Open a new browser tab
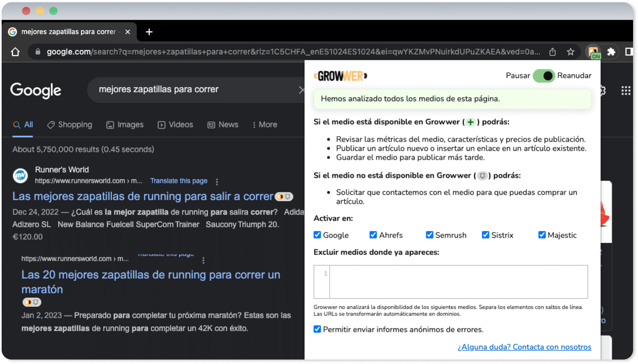Screen dimensions: 638x364 [149, 32]
